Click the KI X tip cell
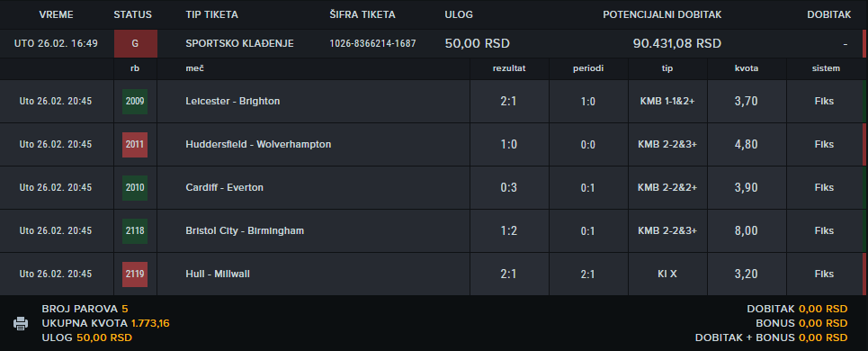 (x=667, y=274)
